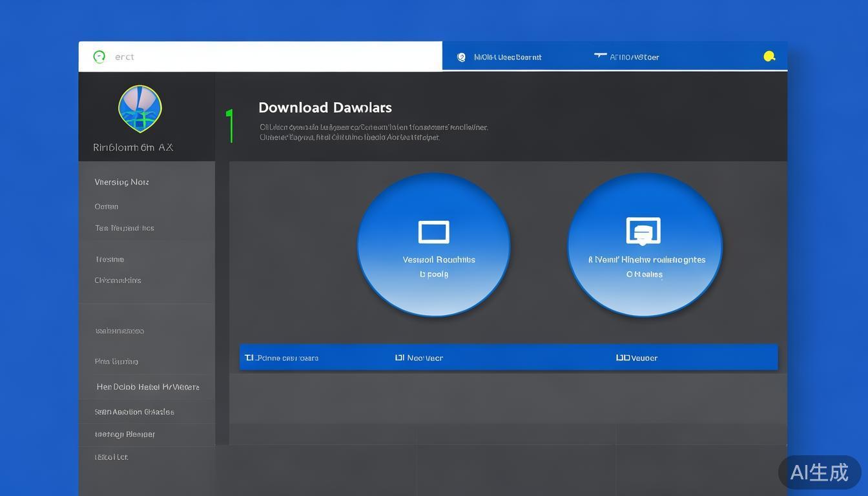
Task: Click the small icon before "Nsoc Vecr"
Action: [399, 357]
